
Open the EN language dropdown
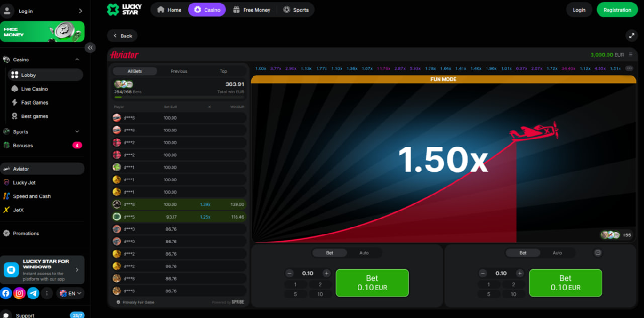(70, 293)
